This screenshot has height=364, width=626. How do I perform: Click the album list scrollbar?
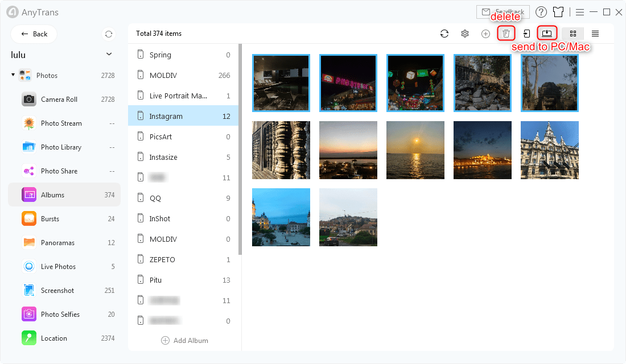click(x=240, y=149)
